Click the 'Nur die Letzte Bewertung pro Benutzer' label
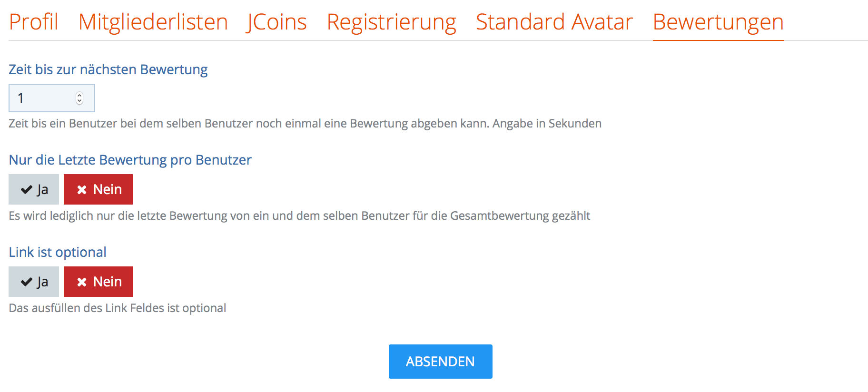The image size is (868, 392). (130, 160)
